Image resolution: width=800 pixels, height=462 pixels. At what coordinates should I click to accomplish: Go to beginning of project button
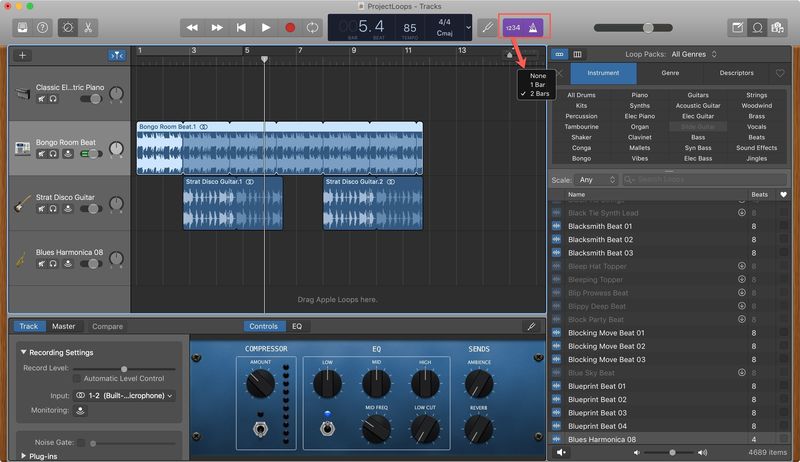click(241, 28)
